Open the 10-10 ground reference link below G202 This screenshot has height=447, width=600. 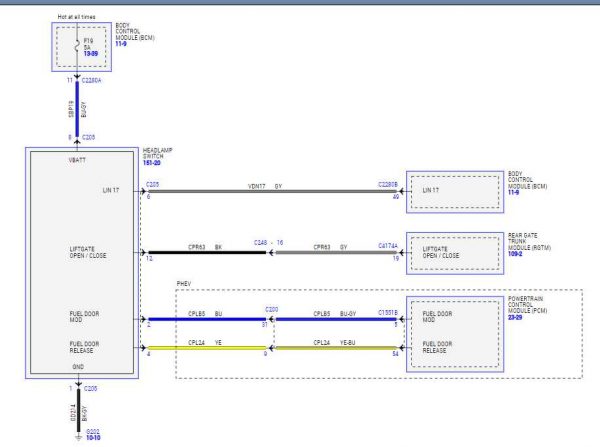pyautogui.click(x=93, y=437)
